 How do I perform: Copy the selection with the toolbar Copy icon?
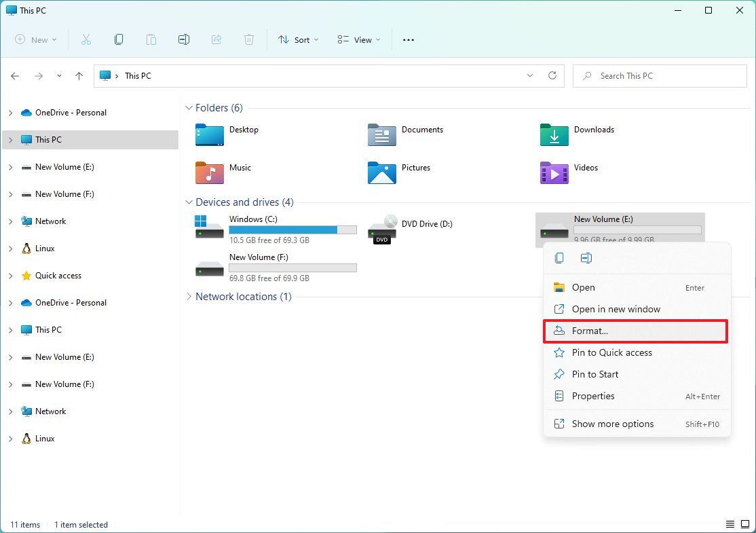click(119, 39)
